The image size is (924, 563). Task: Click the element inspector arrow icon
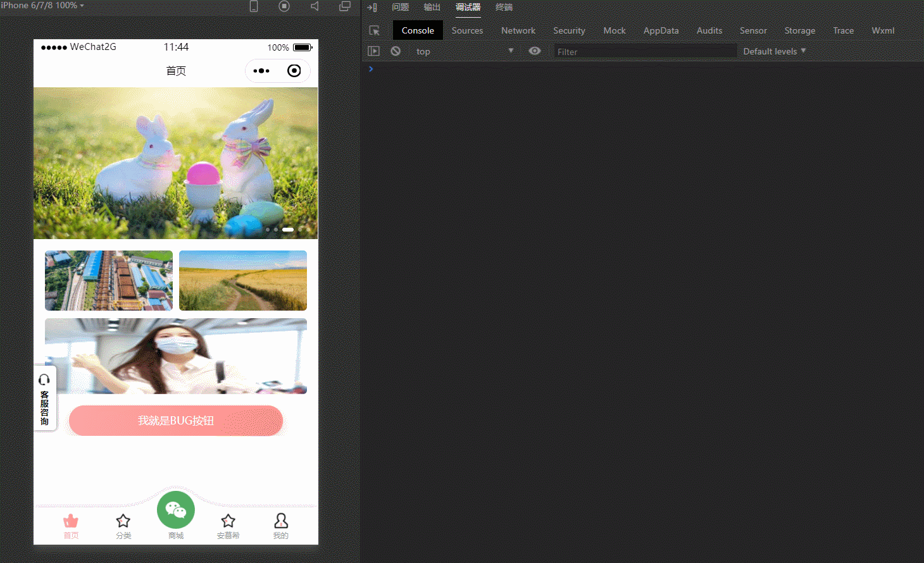click(374, 30)
